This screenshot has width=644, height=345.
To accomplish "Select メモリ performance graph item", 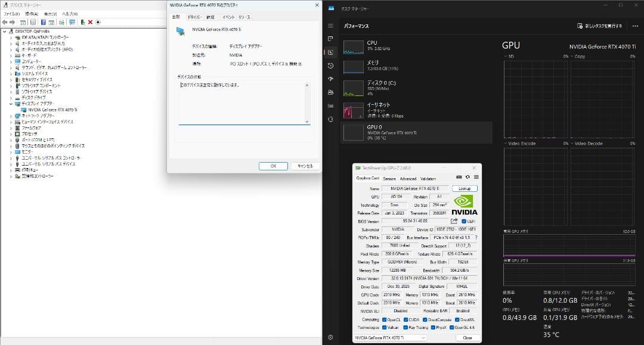I will [x=416, y=66].
